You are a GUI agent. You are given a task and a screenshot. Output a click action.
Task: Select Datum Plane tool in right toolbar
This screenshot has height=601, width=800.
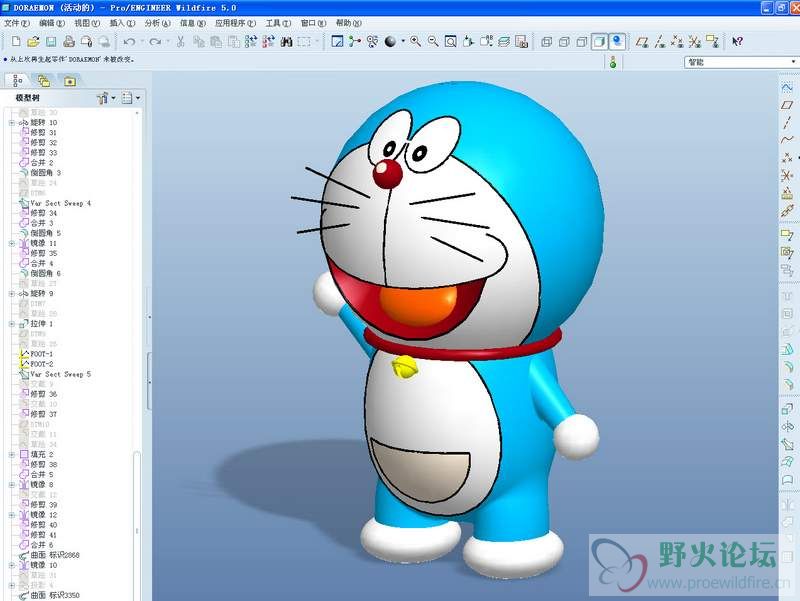pos(787,105)
